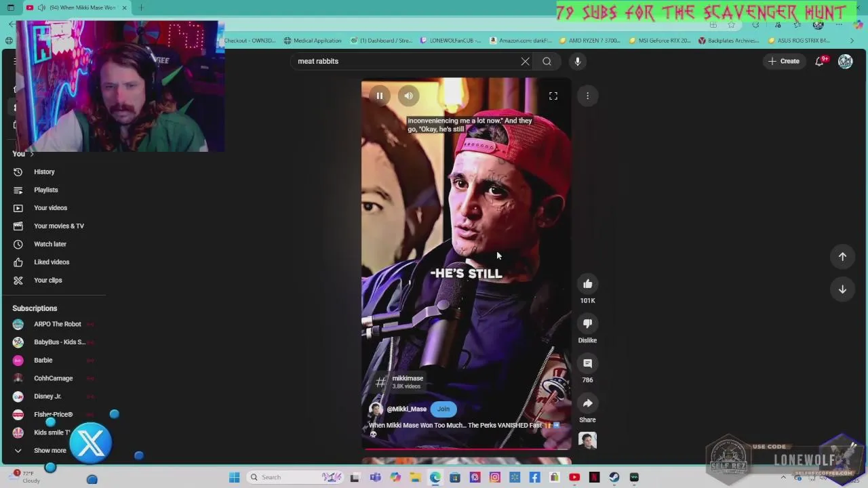Click the search magnifier button

click(x=547, y=61)
